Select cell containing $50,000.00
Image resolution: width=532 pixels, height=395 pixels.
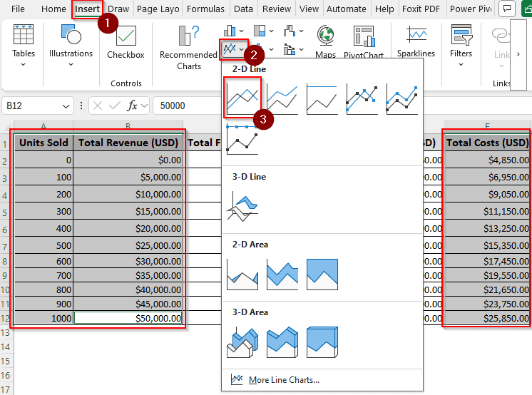pos(128,318)
